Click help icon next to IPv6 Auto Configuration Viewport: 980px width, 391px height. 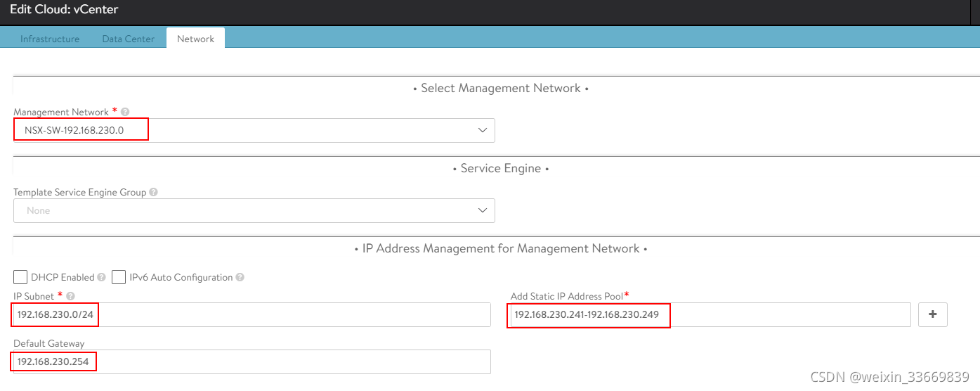240,278
